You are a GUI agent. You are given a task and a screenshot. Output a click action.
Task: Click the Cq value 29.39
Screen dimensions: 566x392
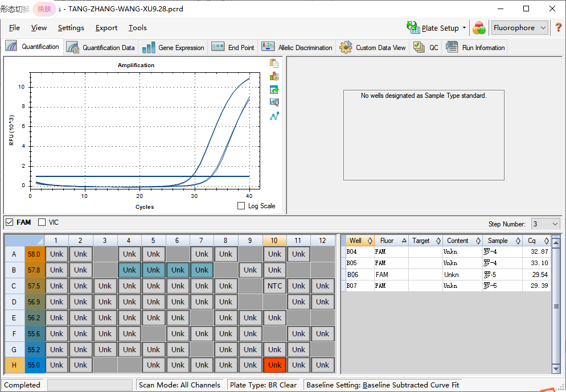tap(539, 286)
